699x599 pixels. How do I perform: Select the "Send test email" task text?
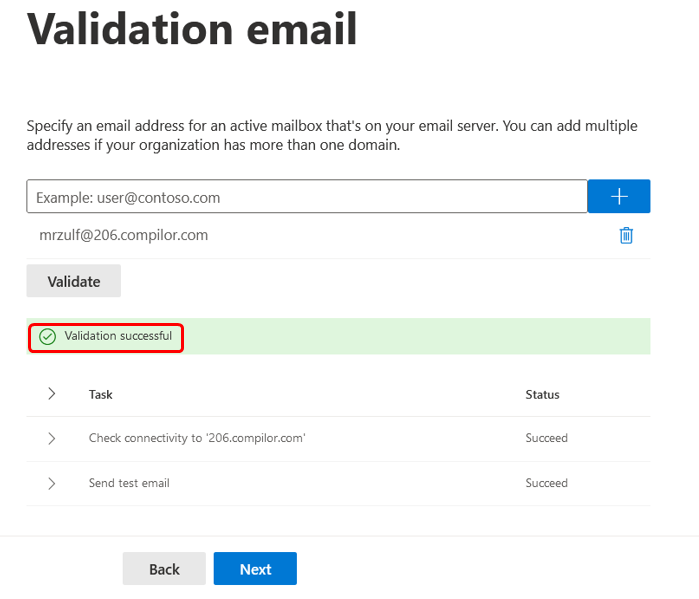pyautogui.click(x=129, y=483)
